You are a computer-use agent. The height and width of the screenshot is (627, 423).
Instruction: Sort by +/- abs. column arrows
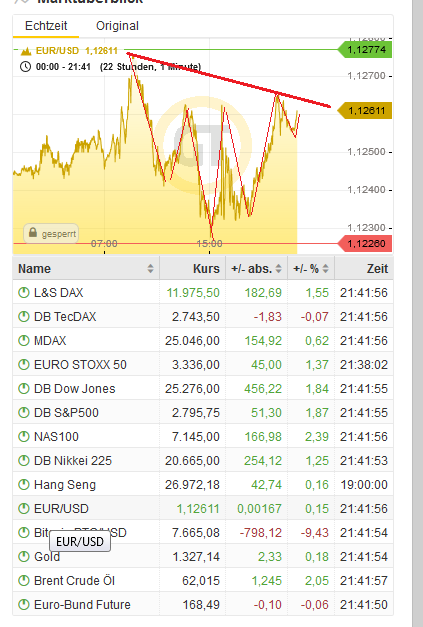click(279, 269)
